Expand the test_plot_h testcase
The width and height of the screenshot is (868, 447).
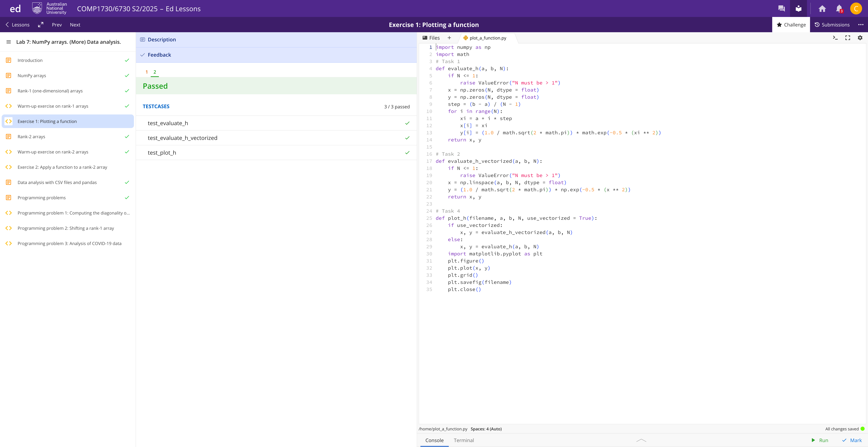click(276, 153)
